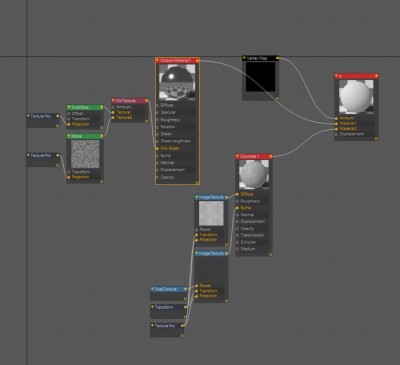
Task: Select the MixTexture title bar
Action: pos(130,100)
